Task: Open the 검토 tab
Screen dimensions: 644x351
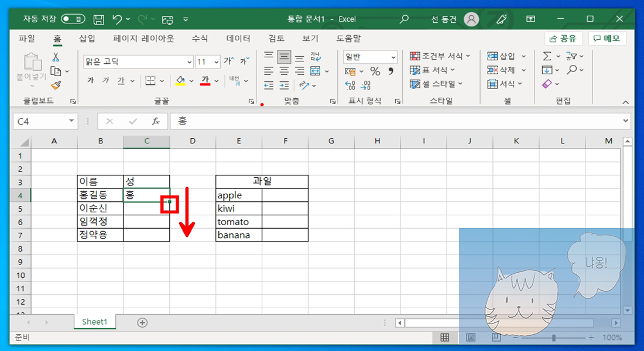Action: pos(276,39)
